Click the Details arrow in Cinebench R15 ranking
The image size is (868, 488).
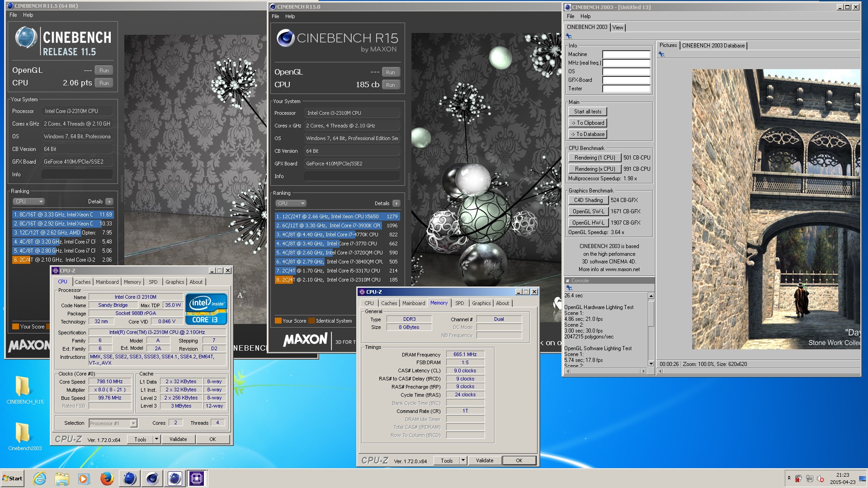pos(396,203)
